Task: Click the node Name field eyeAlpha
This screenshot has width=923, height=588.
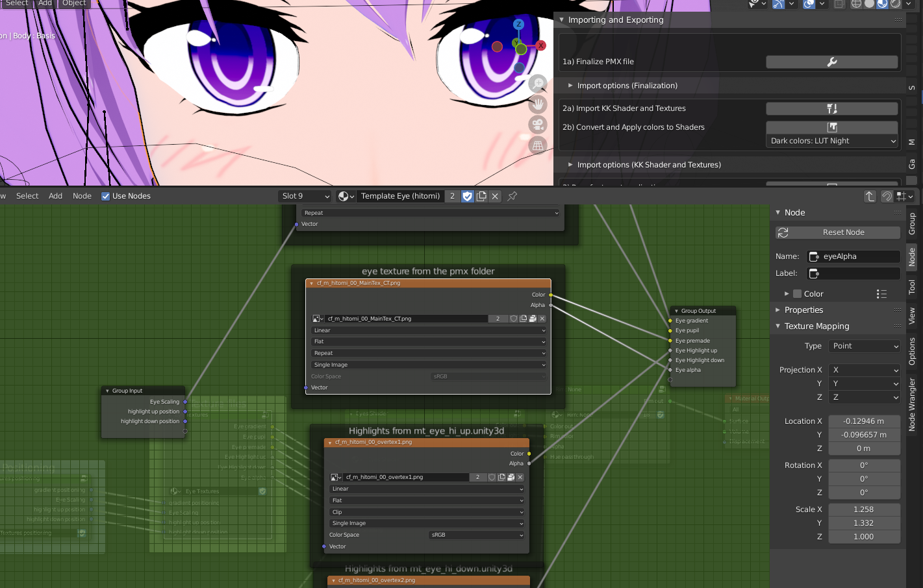Action: (853, 256)
